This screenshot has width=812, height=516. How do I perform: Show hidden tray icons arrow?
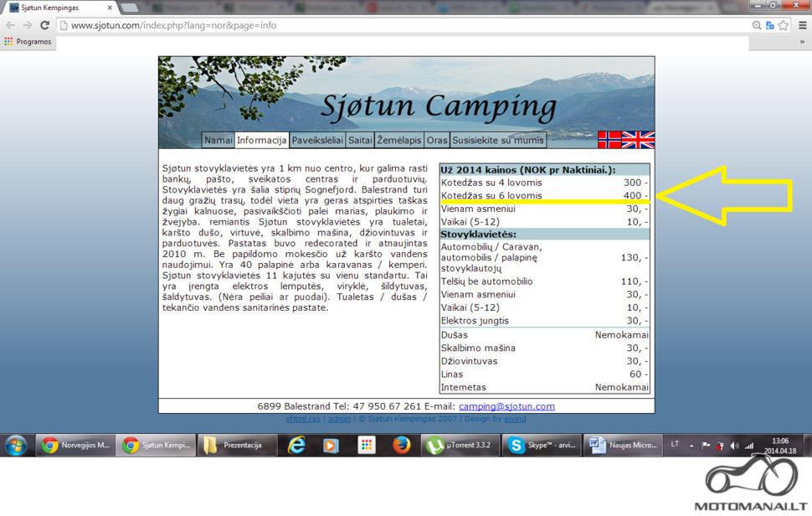point(691,446)
